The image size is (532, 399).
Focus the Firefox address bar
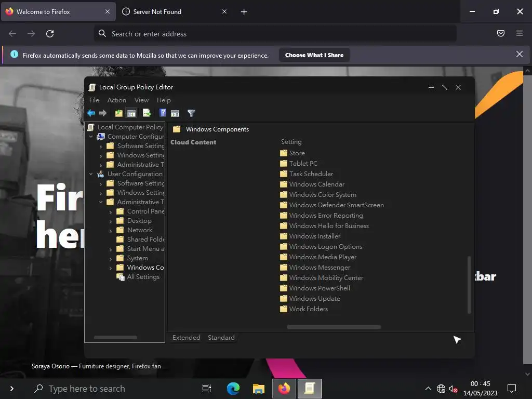(x=275, y=34)
